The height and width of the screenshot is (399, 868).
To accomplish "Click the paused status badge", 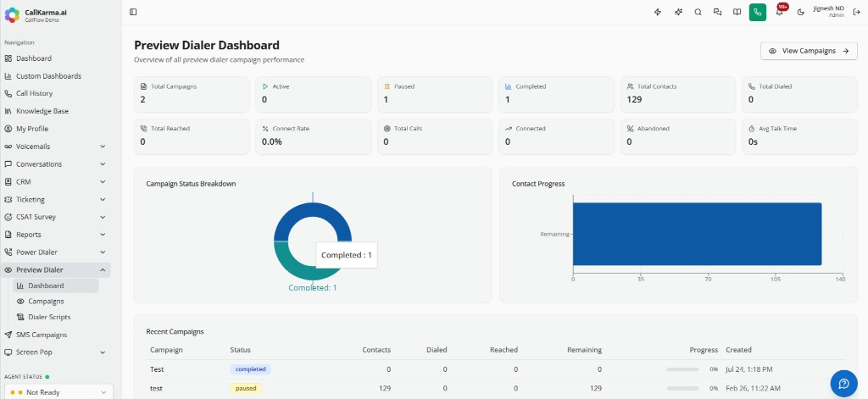I will pos(246,389).
